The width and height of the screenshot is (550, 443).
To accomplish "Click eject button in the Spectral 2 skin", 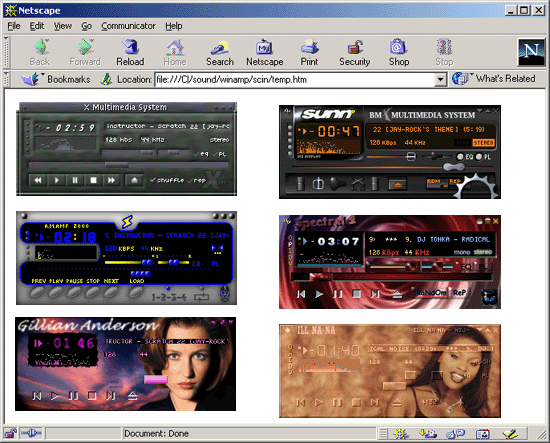I will coord(397,294).
